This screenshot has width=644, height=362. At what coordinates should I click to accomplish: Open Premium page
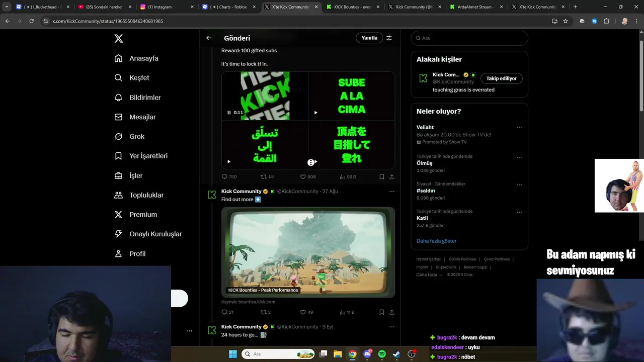point(136,215)
